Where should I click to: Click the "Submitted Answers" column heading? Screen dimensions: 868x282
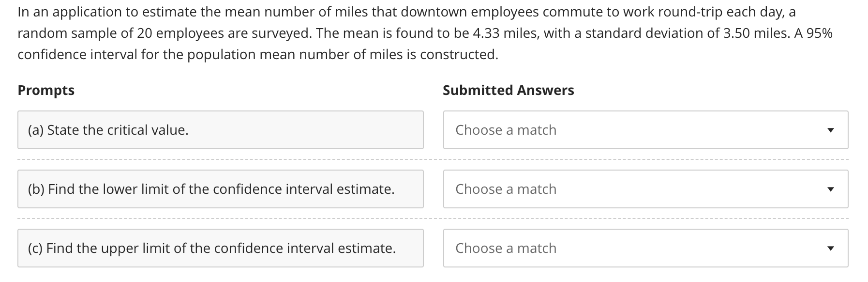coord(508,90)
